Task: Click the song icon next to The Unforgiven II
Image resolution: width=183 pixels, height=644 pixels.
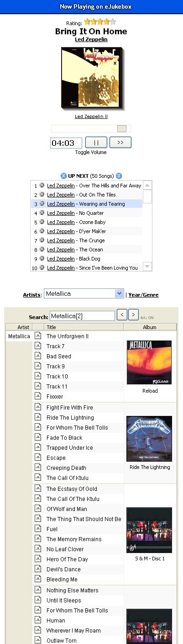Action: (x=38, y=336)
